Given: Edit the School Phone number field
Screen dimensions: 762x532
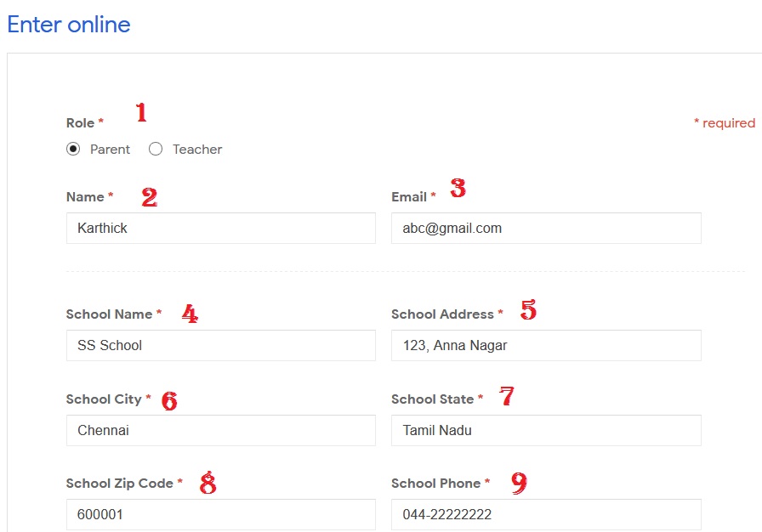Looking at the screenshot, I should click(545, 515).
